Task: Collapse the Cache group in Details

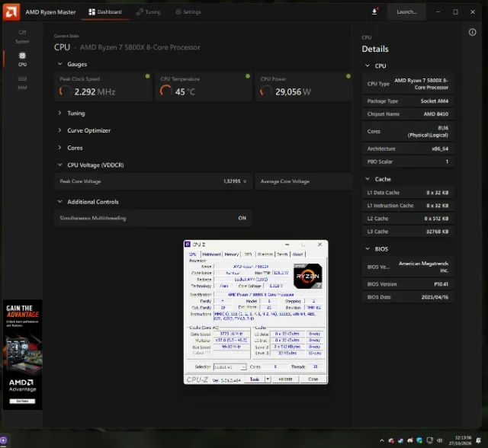Action: (x=368, y=179)
